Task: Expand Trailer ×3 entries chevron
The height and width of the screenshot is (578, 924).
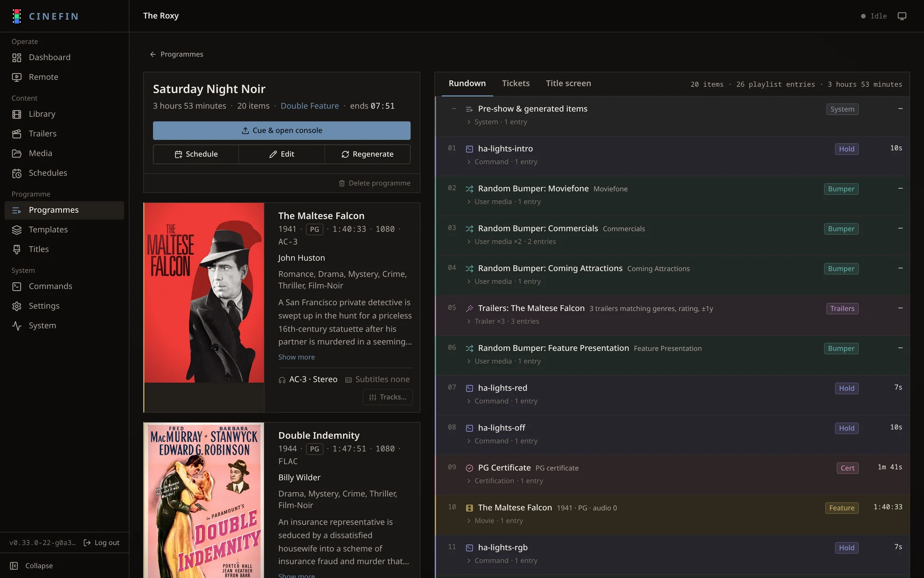Action: (x=469, y=321)
